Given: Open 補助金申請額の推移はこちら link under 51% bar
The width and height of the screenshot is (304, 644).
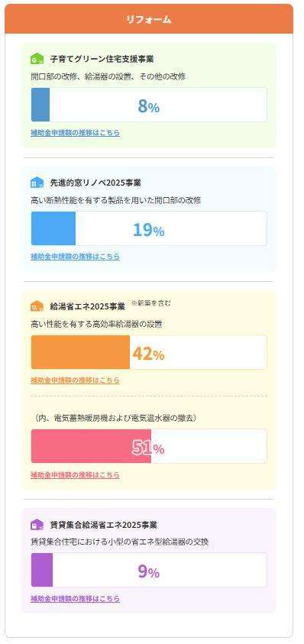Looking at the screenshot, I should pyautogui.click(x=75, y=474).
